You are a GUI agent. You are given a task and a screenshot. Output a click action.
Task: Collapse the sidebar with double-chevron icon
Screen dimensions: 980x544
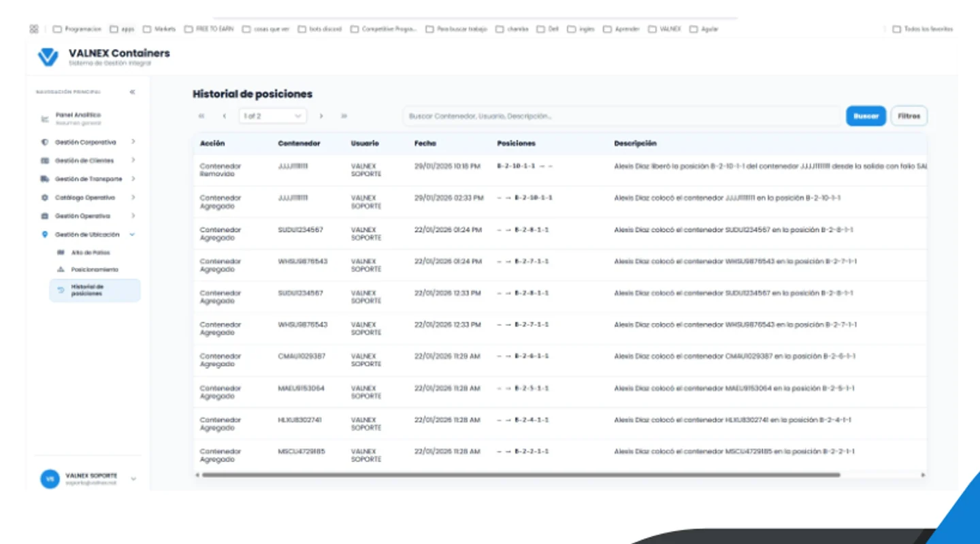click(x=132, y=92)
